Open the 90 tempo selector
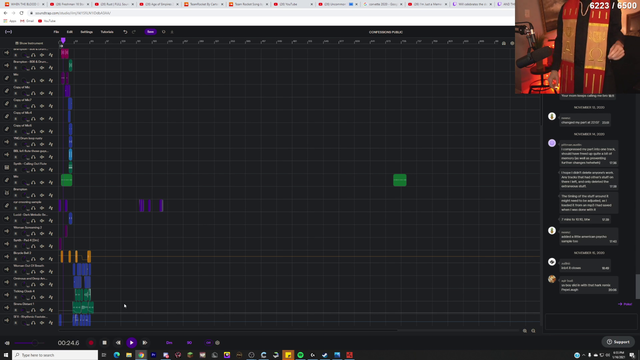640x360 pixels. click(x=189, y=343)
